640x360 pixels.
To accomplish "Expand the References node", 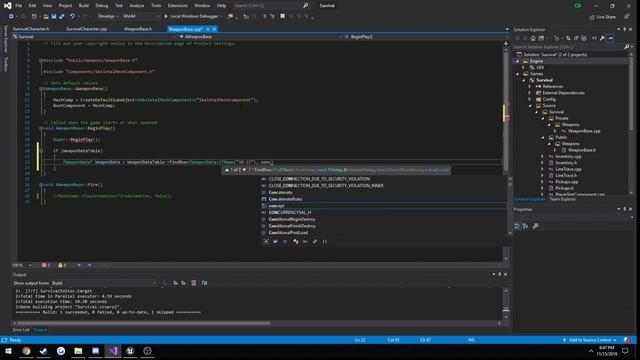I will coord(530,87).
